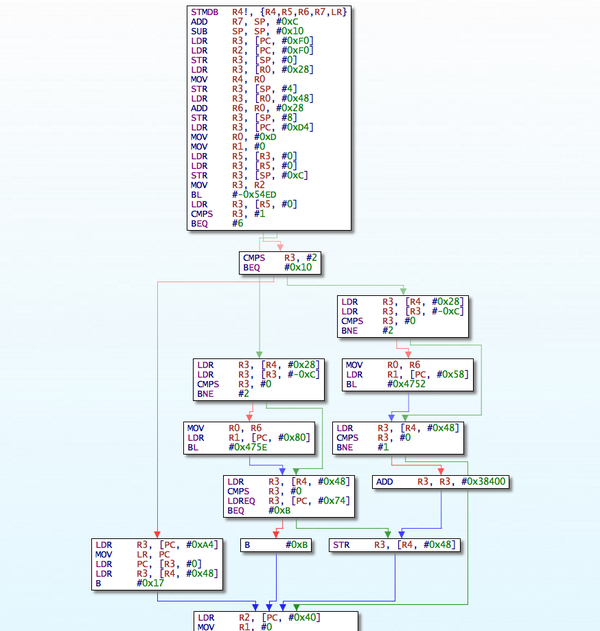Click the MOV R0, #0xD instruction
The image size is (600, 631).
233,137
